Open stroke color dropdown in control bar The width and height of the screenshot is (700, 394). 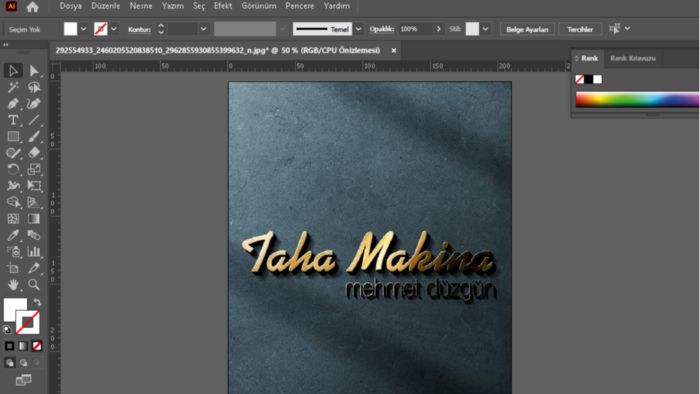click(114, 29)
